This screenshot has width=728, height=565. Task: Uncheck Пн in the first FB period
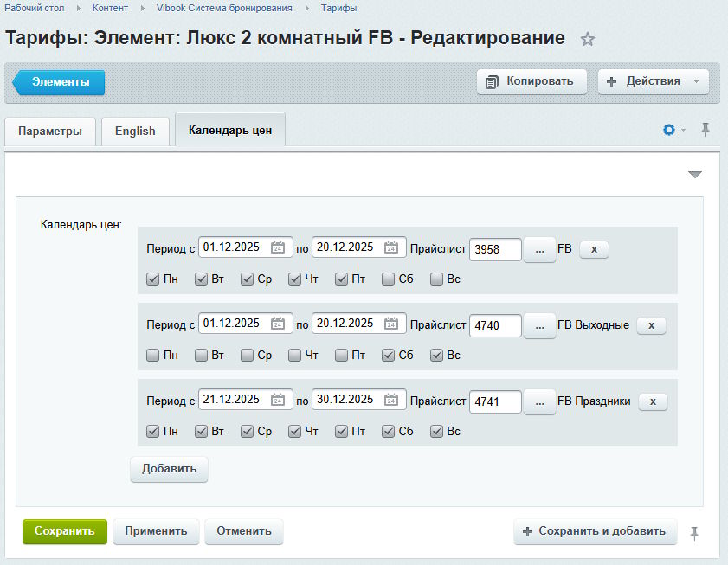[152, 279]
